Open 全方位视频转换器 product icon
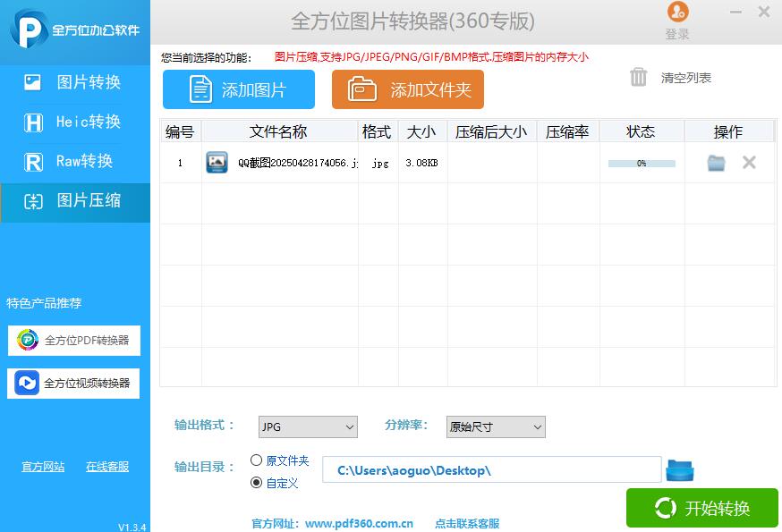This screenshot has height=532, width=782. [x=27, y=383]
